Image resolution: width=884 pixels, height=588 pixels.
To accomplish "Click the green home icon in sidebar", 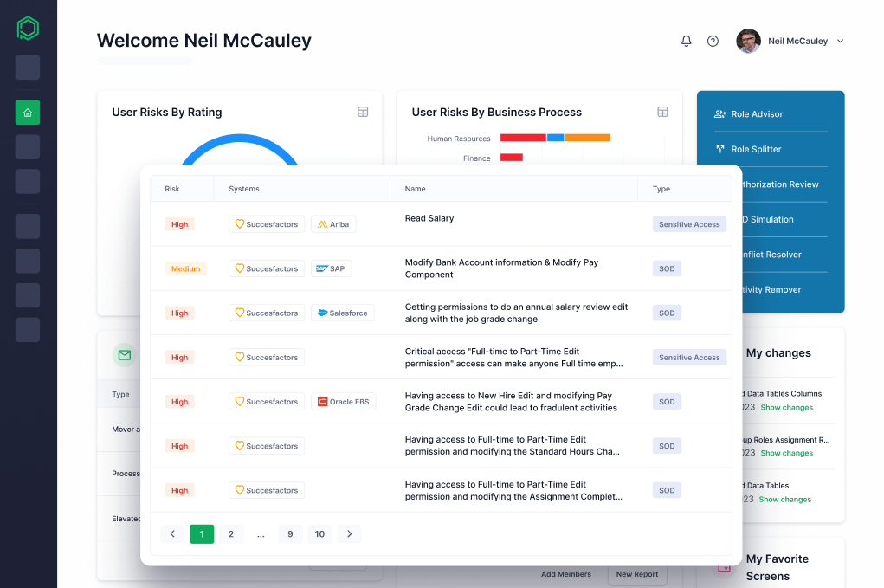I will (x=28, y=113).
